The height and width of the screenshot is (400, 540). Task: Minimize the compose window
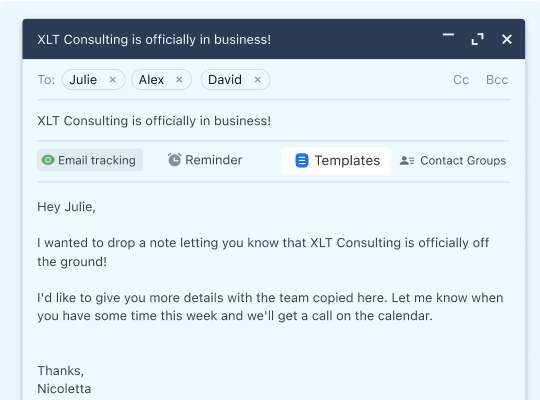click(448, 35)
